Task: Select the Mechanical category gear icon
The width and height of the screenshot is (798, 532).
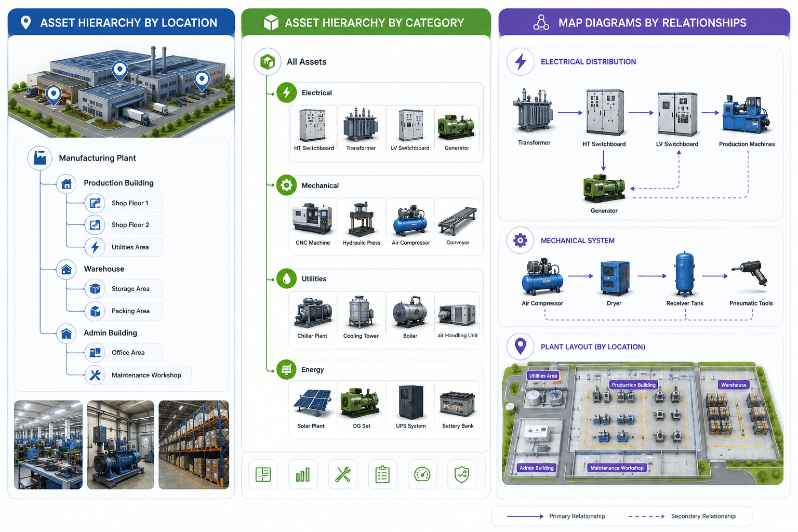Action: 286,185
